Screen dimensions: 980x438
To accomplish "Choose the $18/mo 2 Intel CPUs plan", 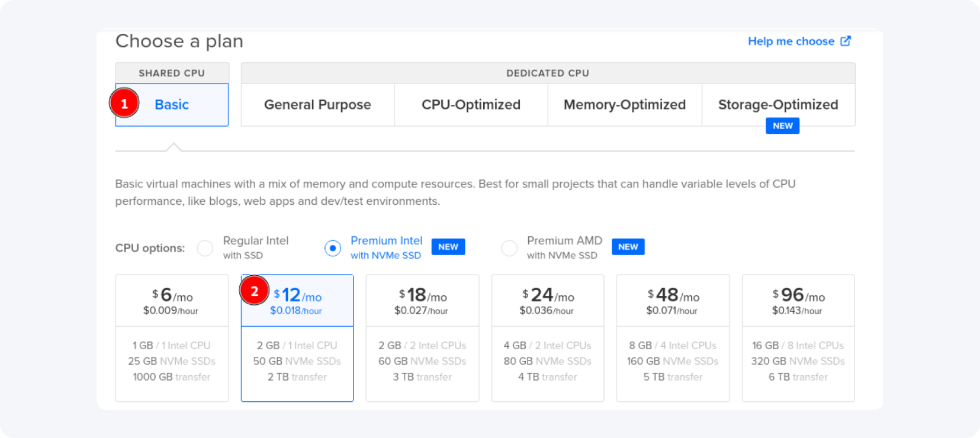I will [422, 337].
